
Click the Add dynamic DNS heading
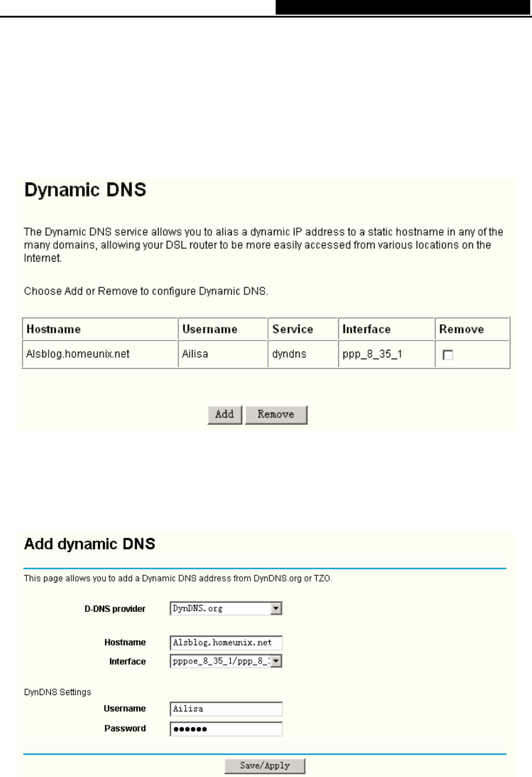tap(90, 544)
